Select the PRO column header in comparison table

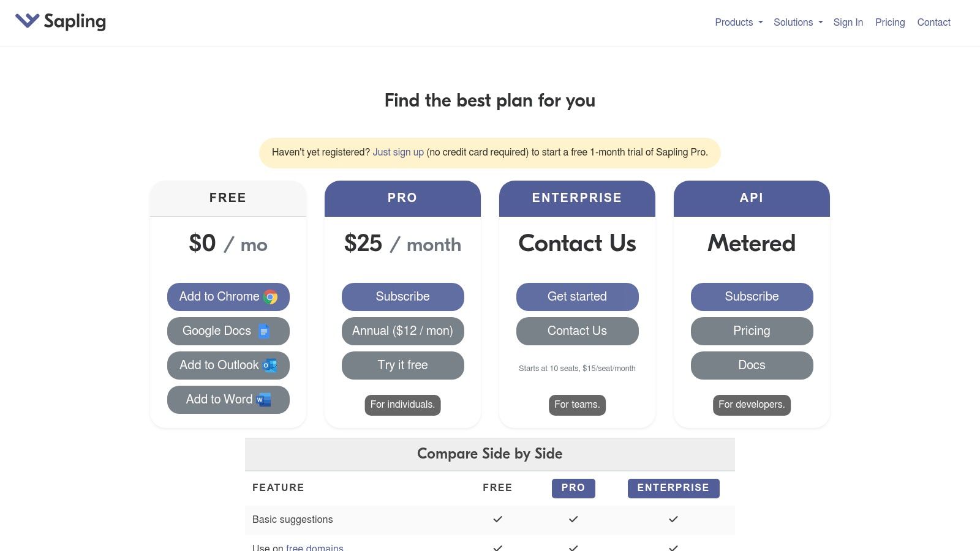tap(573, 488)
